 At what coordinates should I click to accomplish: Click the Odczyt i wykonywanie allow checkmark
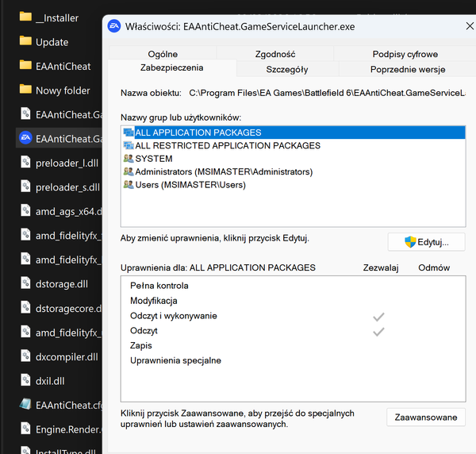(x=378, y=317)
